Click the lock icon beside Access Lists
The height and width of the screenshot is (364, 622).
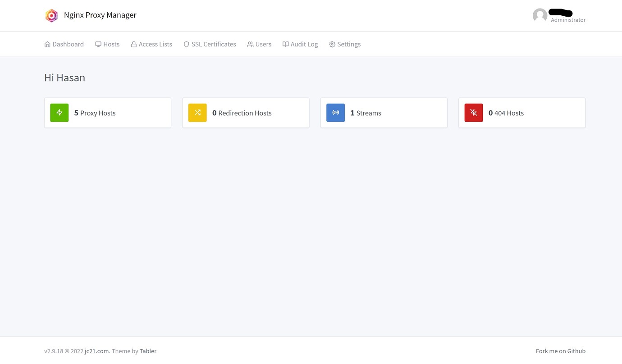[x=133, y=44]
